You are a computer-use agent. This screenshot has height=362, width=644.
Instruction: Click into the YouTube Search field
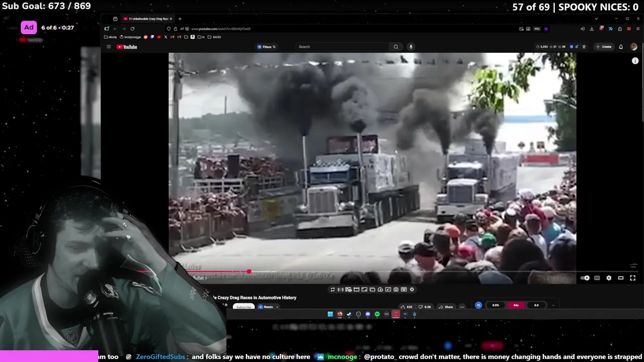point(343,47)
